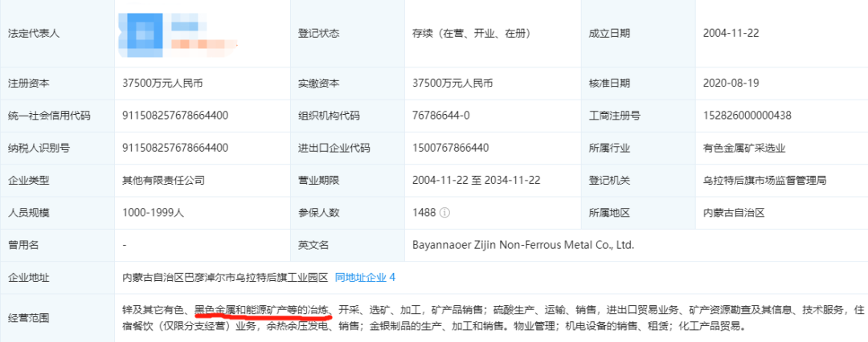Click business registration number 152826000000438
Screen dimensions: 868x342
pos(747,116)
